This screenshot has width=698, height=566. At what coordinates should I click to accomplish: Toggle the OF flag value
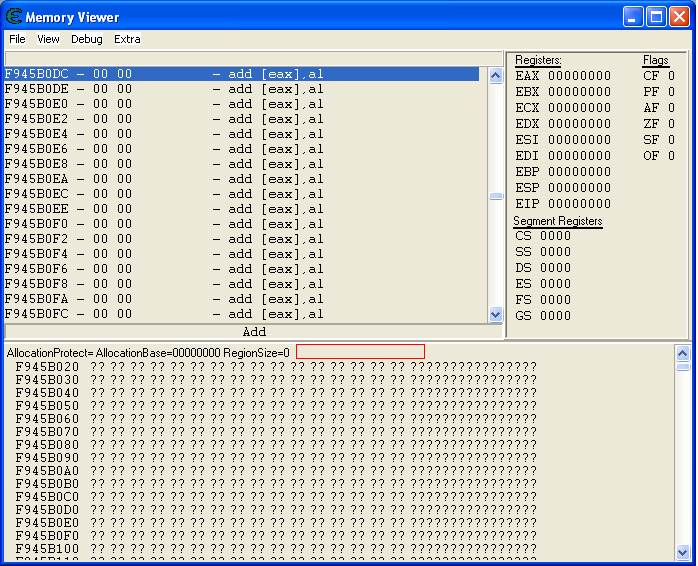tap(671, 156)
